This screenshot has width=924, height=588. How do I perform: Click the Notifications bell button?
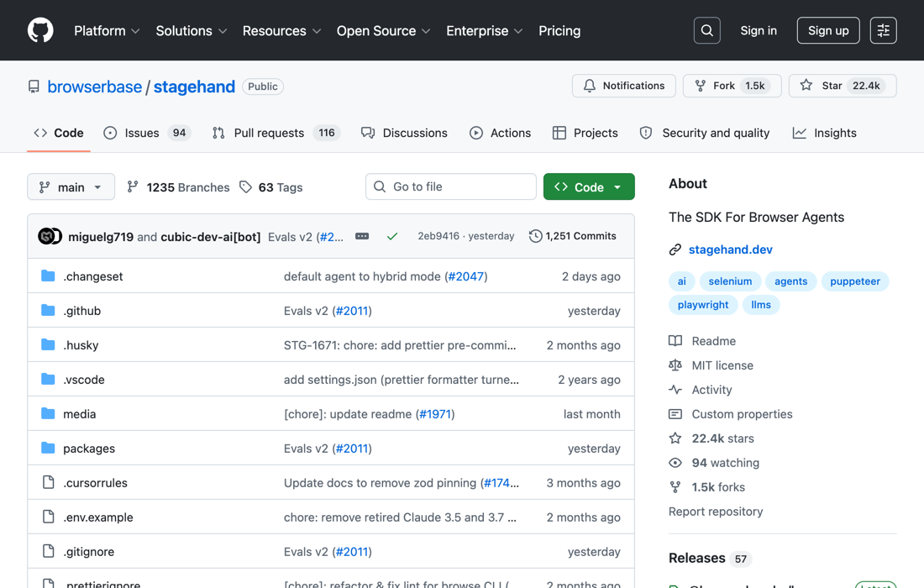coord(623,86)
